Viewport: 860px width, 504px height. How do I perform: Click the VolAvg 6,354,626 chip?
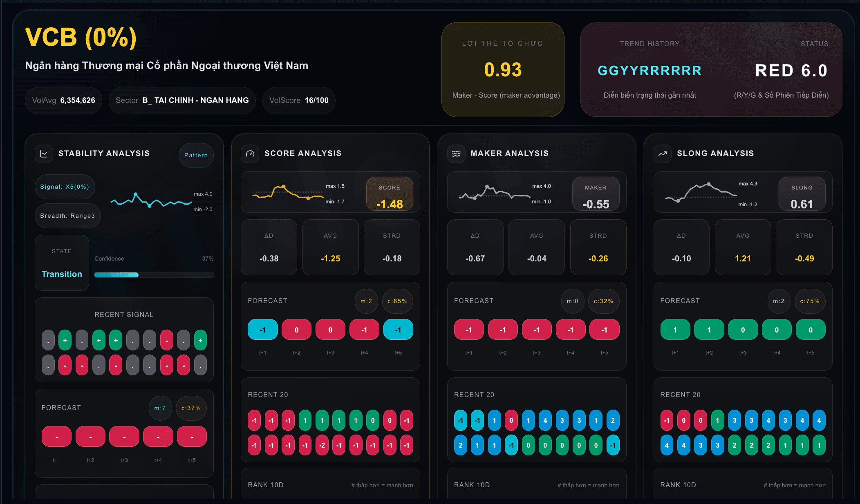[x=64, y=100]
